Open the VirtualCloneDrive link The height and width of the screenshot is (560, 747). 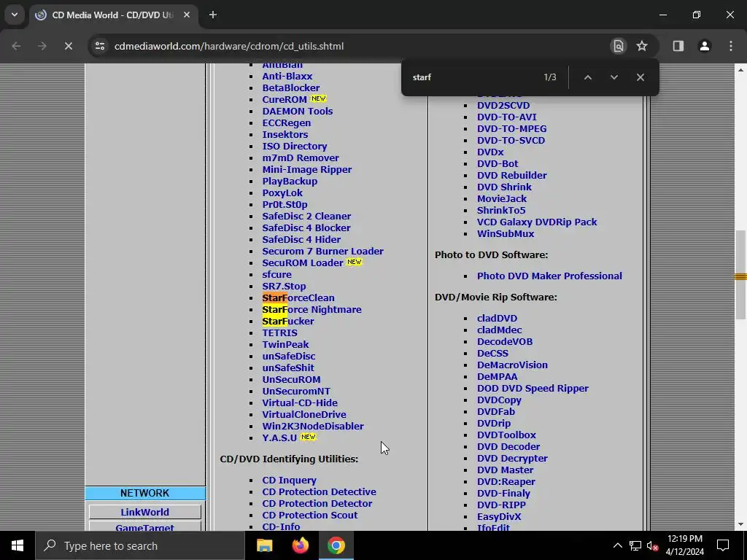[304, 415]
